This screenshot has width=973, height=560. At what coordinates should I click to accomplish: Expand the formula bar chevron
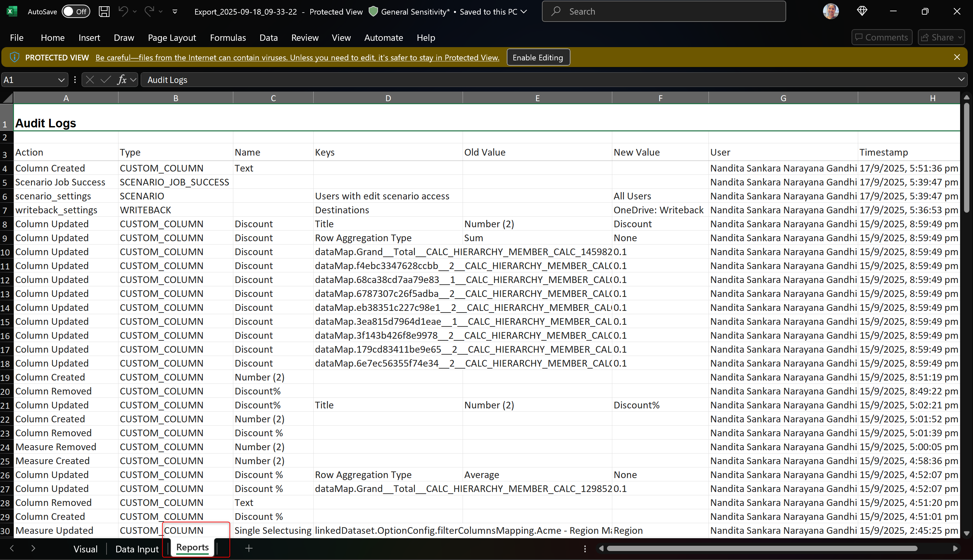961,80
